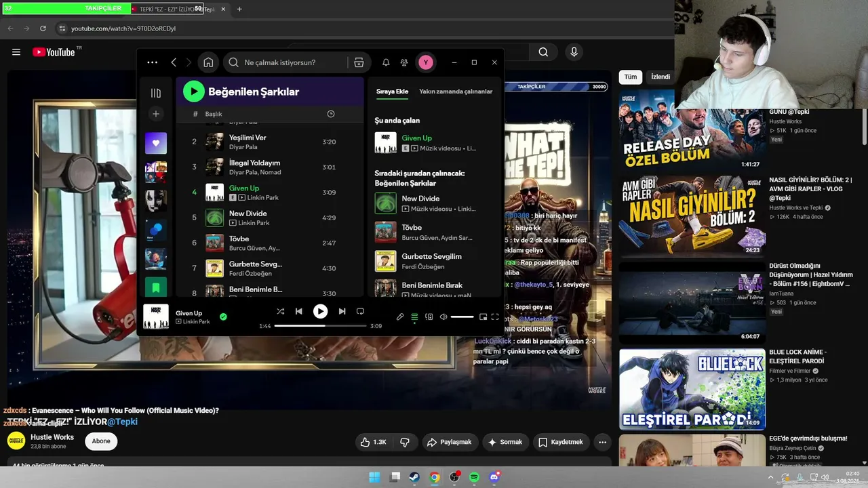Toggle the green liked checkmark for Given Up

[x=223, y=317]
